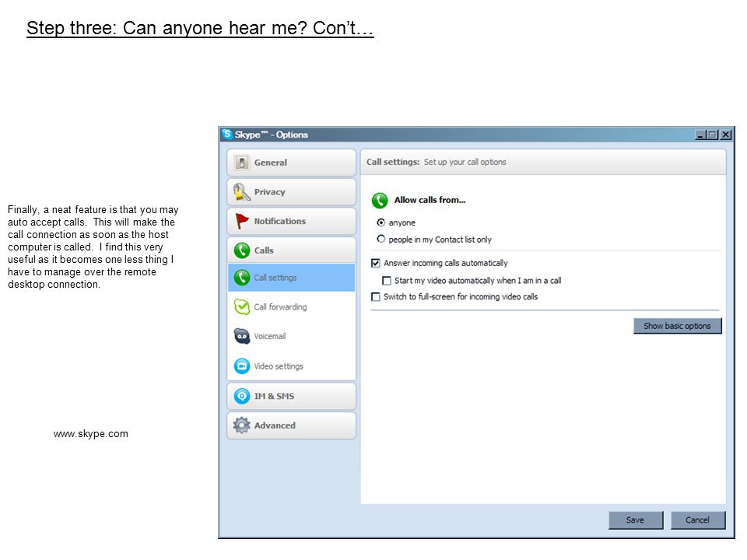Click the IM & SMS bubble icon
This screenshot has height=560, width=747.
coord(242,396)
